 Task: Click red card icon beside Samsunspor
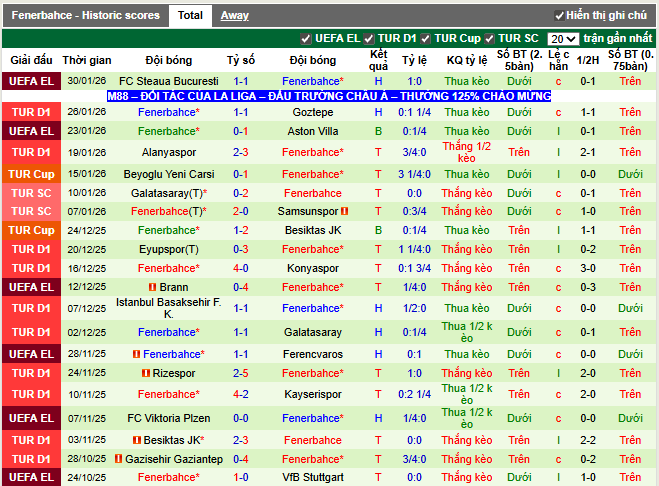[344, 212]
